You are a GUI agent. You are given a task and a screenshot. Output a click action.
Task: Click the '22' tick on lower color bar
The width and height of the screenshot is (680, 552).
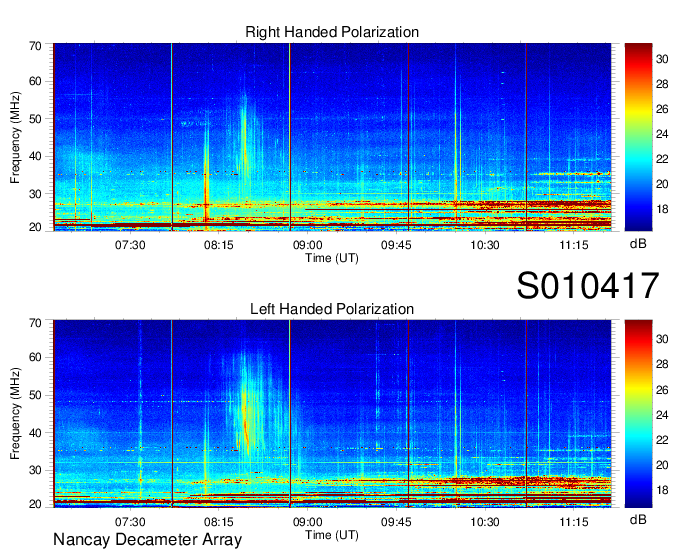(x=662, y=440)
